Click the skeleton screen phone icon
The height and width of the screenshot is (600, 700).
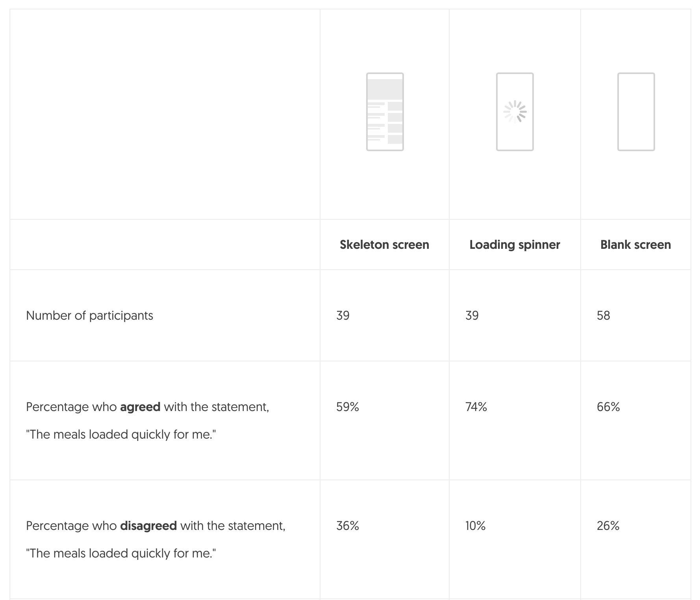(385, 112)
